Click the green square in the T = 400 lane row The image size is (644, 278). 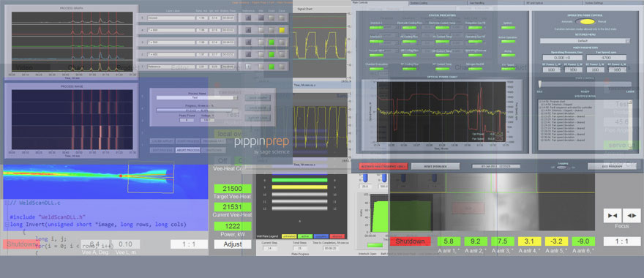pos(272,55)
